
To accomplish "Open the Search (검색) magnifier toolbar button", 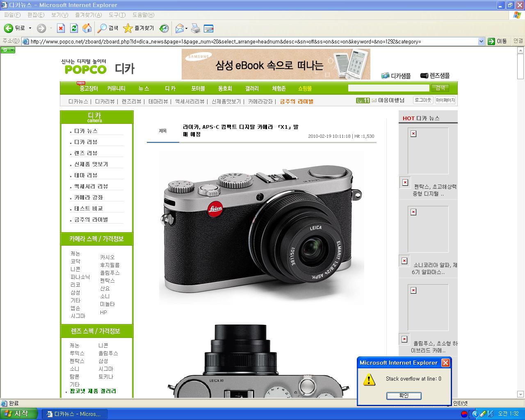I will [x=108, y=28].
